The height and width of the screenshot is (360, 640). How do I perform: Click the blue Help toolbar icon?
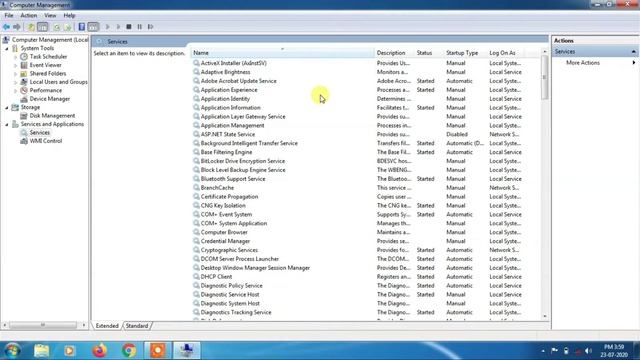82,27
